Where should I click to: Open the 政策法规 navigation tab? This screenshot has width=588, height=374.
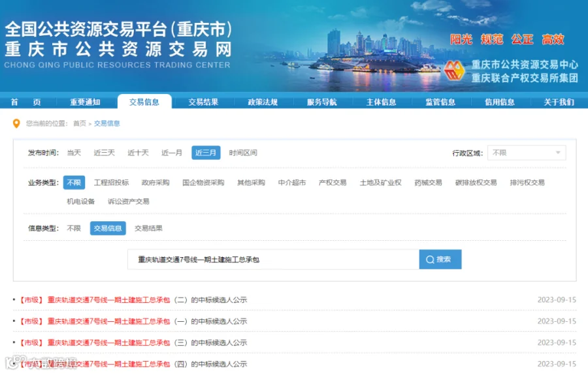pyautogui.click(x=263, y=102)
